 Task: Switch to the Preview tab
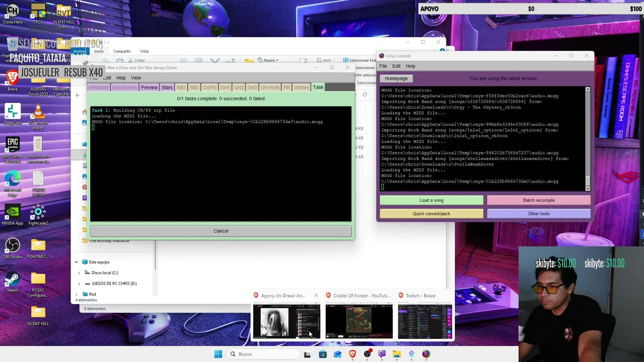149,87
